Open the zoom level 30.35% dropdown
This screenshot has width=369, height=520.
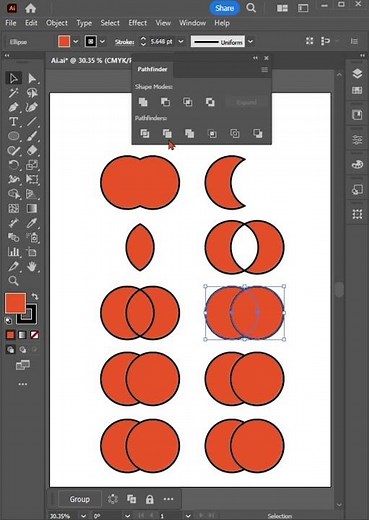[83, 516]
